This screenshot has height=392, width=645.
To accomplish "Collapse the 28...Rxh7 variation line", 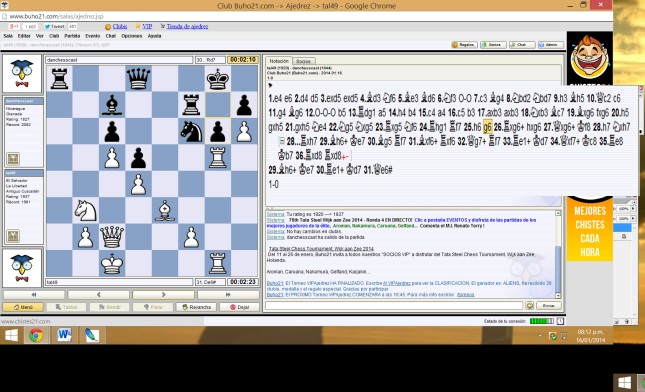I will [282, 141].
